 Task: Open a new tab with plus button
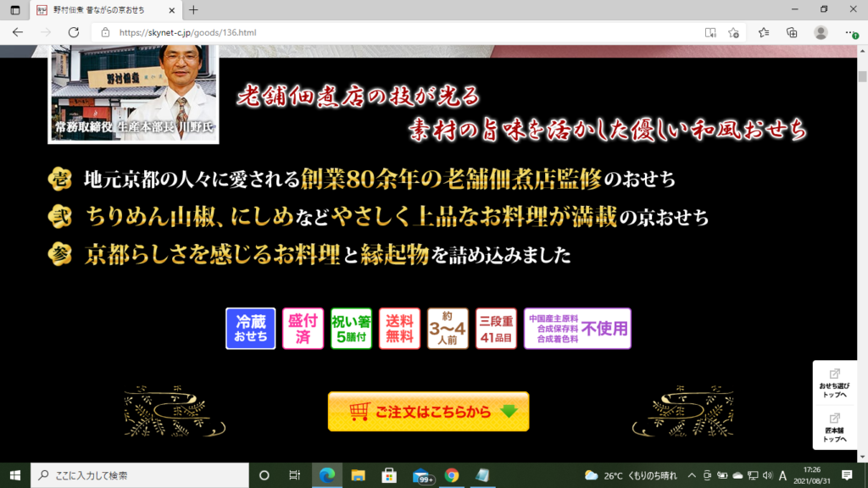pyautogui.click(x=193, y=10)
